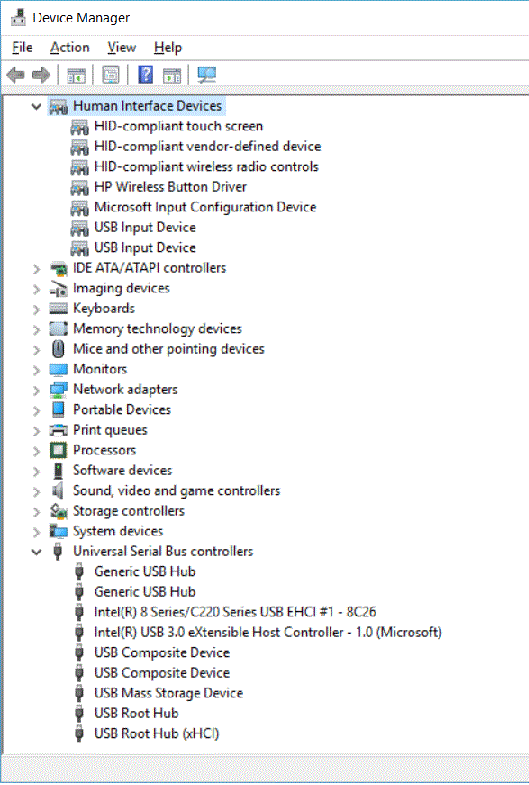Click the Mice and other pointing devices icon

(x=58, y=349)
